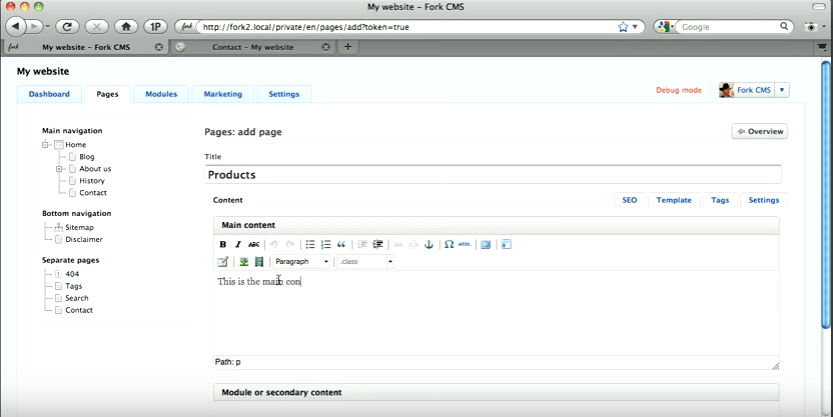Insert an anchor in the content
Screen dimensions: 833x417
tap(429, 245)
